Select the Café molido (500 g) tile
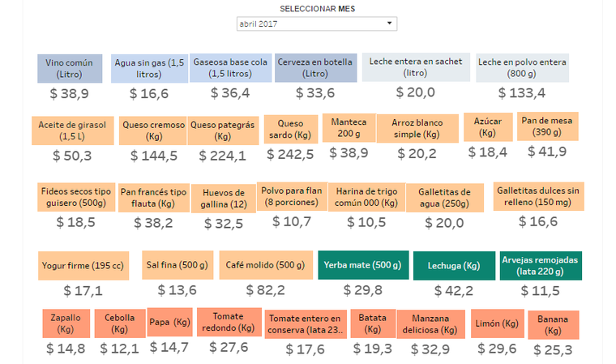Viewport: 616px width, 364px height. coord(265,265)
